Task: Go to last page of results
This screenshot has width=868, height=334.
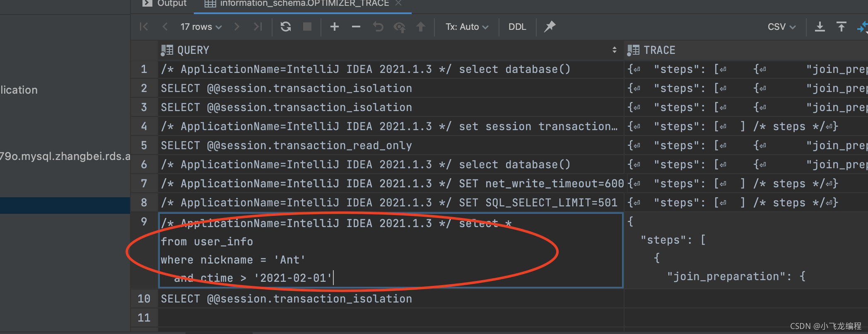Action: click(258, 27)
